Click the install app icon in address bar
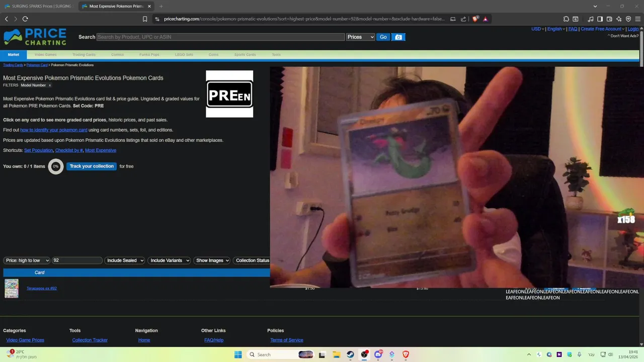 [453, 19]
